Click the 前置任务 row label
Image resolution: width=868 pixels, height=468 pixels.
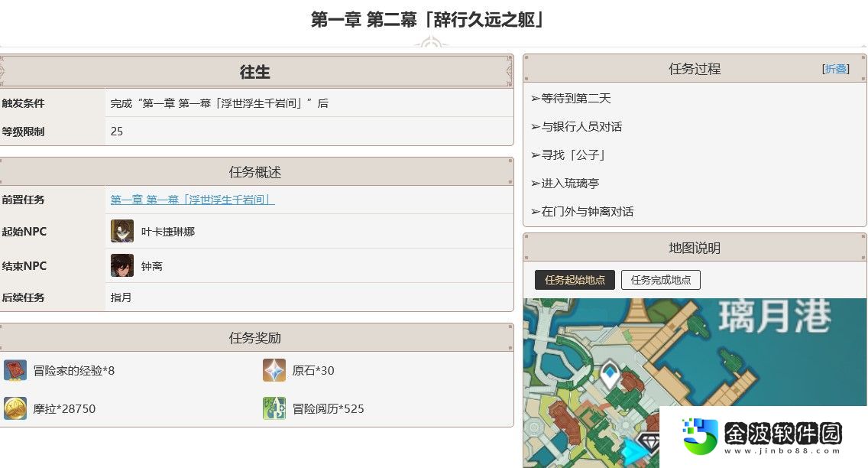(x=23, y=200)
